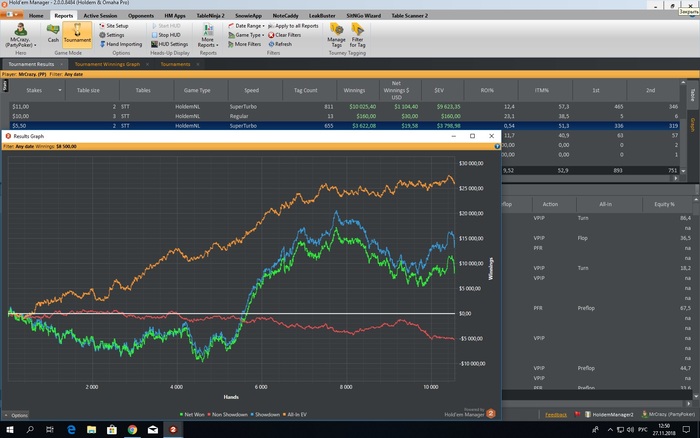Open the Windows Start menu

[x=9, y=430]
